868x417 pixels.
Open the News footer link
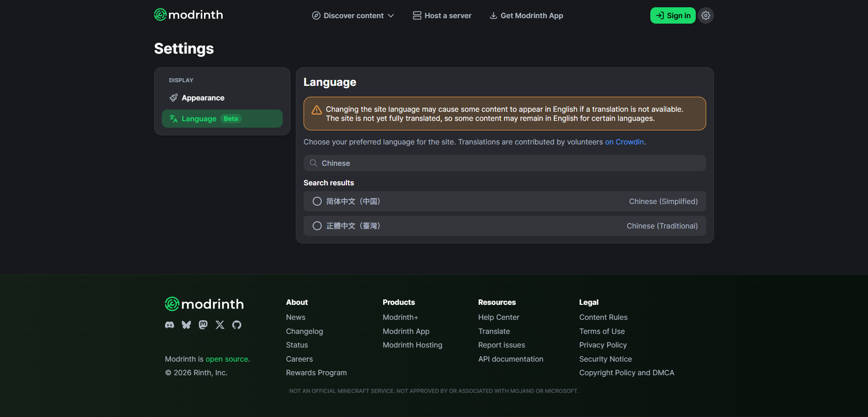pos(296,317)
